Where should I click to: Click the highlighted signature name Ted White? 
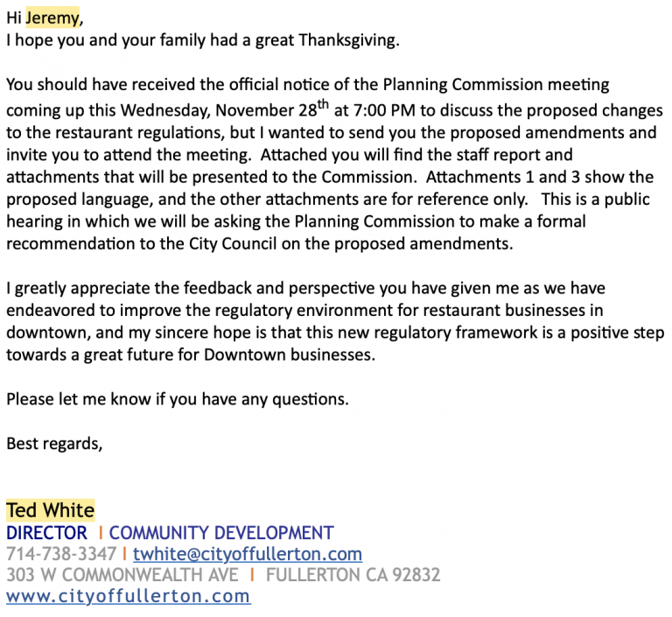[50, 510]
